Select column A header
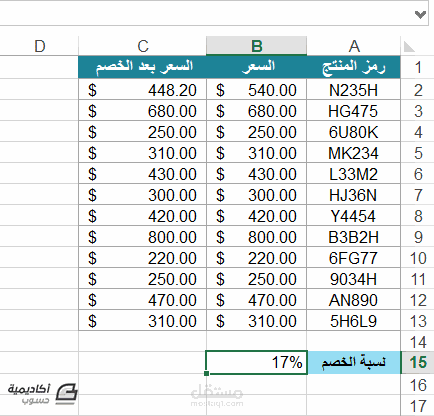This screenshot has width=434, height=416. click(354, 46)
